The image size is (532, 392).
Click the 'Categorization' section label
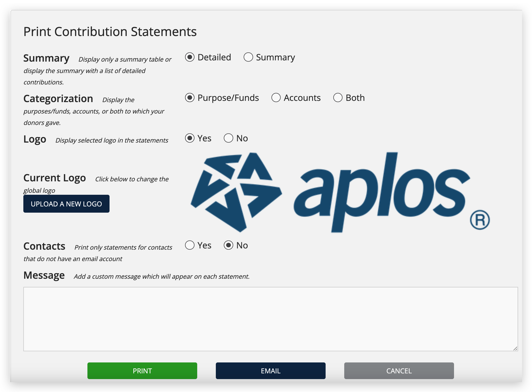tap(58, 99)
